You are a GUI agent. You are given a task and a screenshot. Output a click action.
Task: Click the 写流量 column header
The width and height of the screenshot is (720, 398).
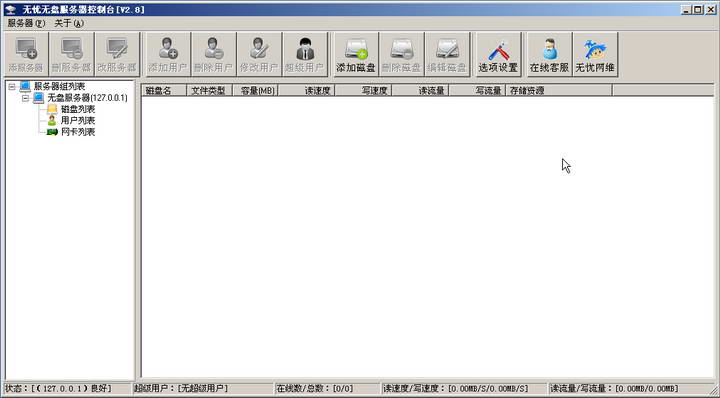pyautogui.click(x=477, y=90)
